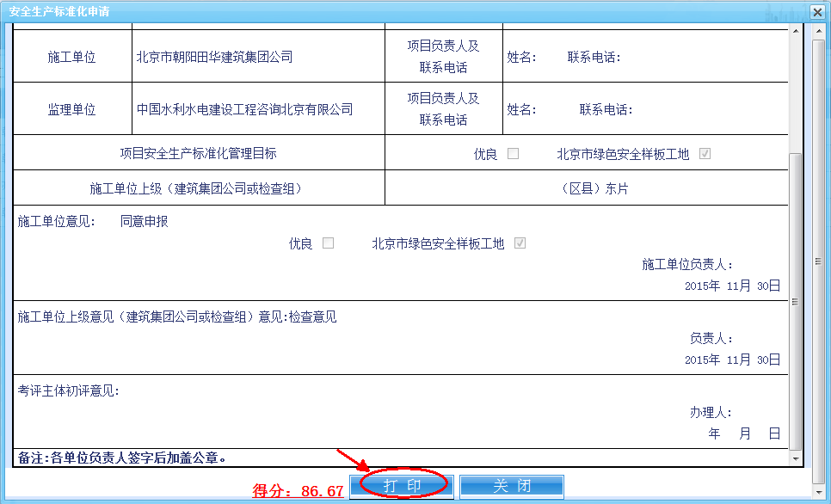Click the 备注 note line
The image size is (831, 504).
click(121, 458)
